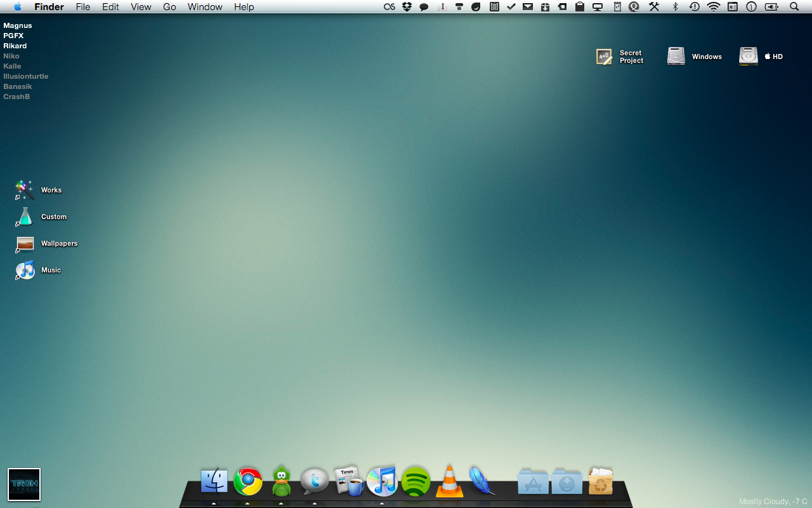The image size is (812, 508).
Task: Click the chat bubble menu bar icon
Action: click(x=424, y=7)
